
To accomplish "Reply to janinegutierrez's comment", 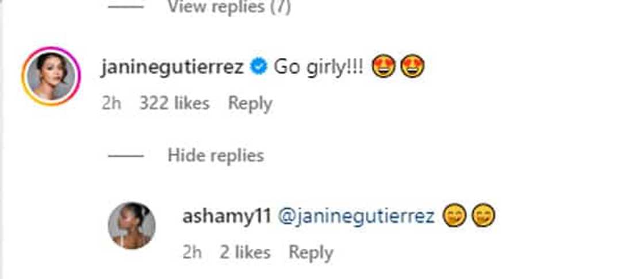I will (x=250, y=103).
